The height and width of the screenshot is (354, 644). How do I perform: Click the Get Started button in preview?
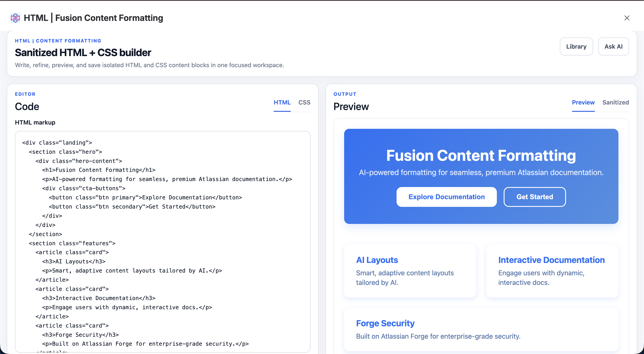(535, 197)
